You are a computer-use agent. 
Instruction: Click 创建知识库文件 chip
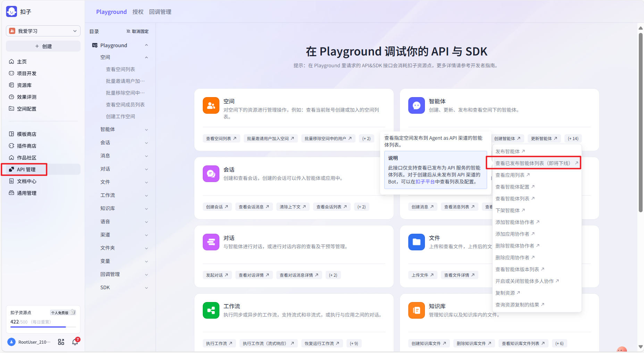click(x=429, y=343)
